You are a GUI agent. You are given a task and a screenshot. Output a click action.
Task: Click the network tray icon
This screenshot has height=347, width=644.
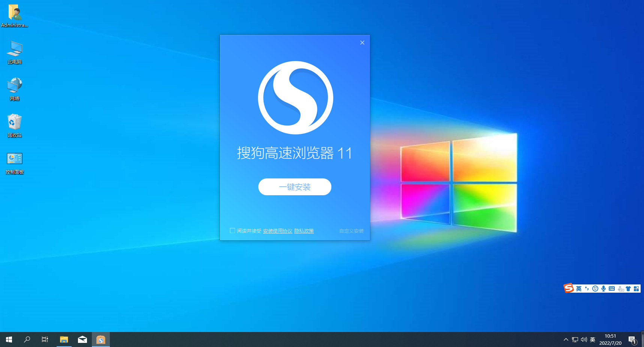coord(575,340)
